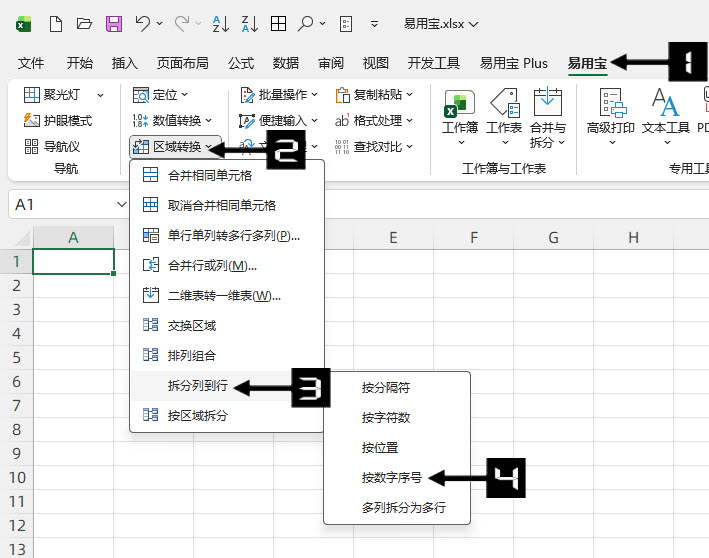Toggle 护眼模式 eye protection mode

(58, 121)
